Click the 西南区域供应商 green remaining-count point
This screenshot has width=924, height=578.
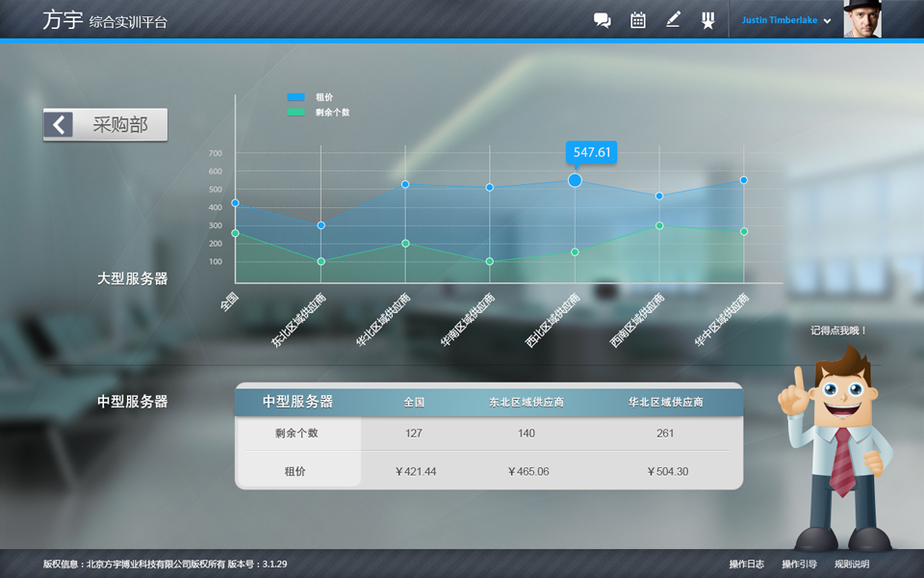pos(659,225)
